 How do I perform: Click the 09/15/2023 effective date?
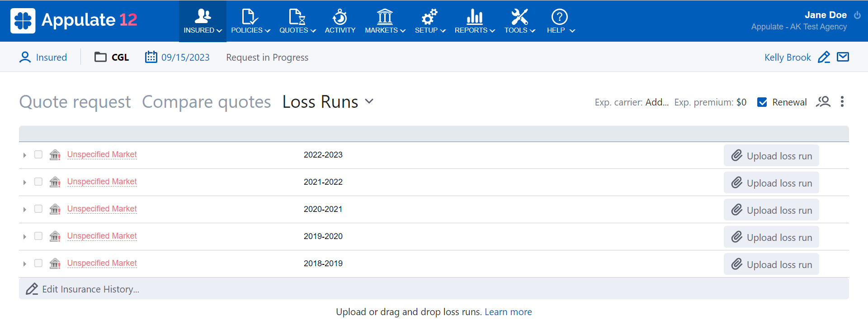coord(185,58)
